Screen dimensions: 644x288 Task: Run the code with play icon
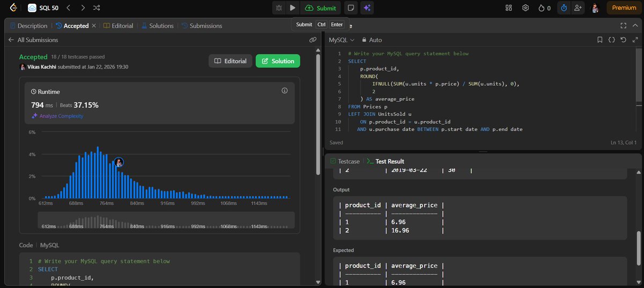(292, 8)
